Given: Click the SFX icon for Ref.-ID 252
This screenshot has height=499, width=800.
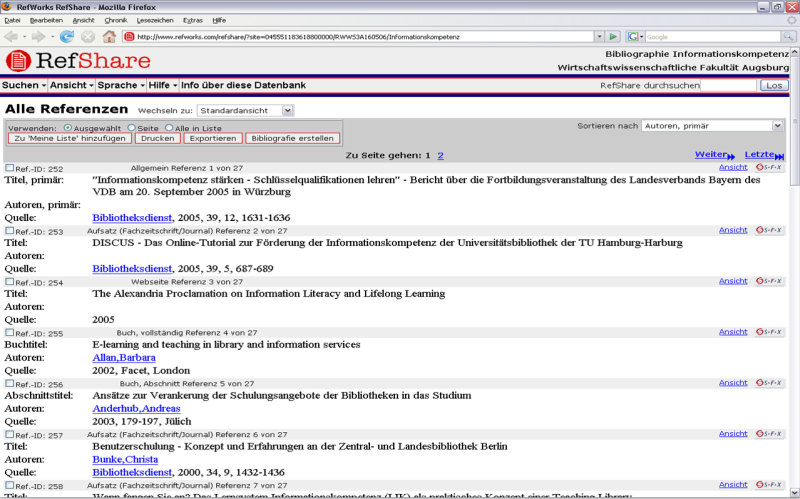Looking at the screenshot, I should point(768,167).
